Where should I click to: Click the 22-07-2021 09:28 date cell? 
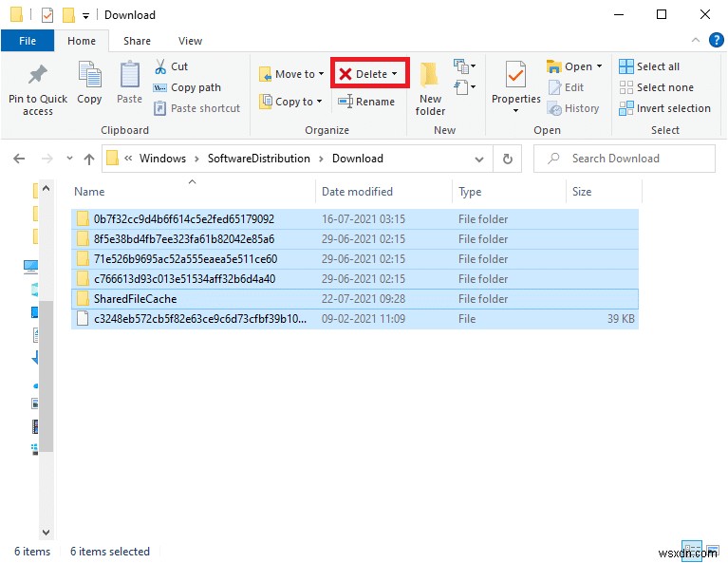tap(364, 299)
